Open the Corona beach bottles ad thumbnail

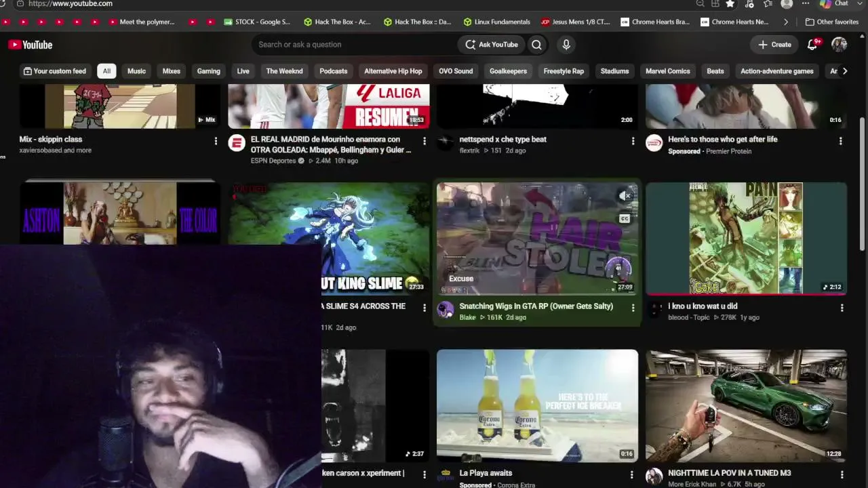[x=537, y=405]
